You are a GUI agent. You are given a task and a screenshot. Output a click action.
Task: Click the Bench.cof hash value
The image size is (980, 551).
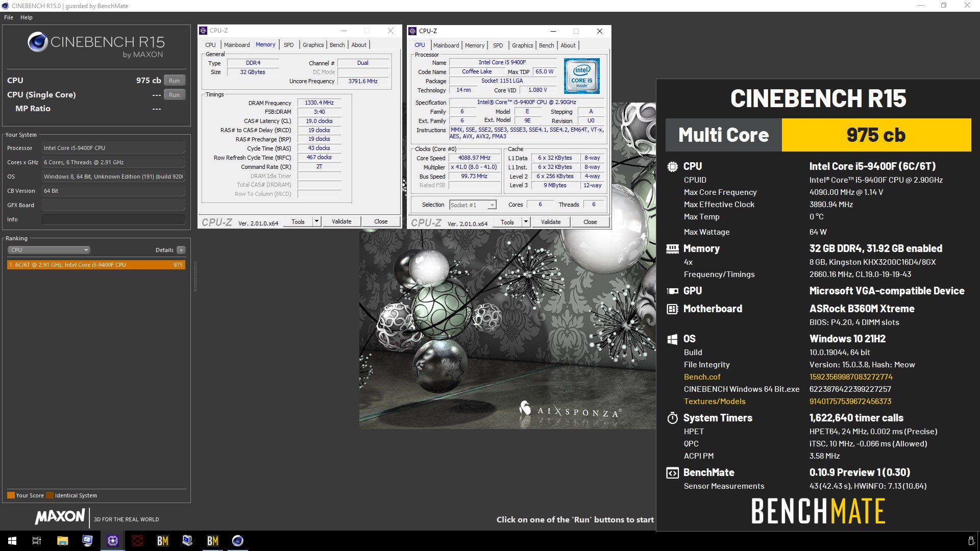(851, 377)
